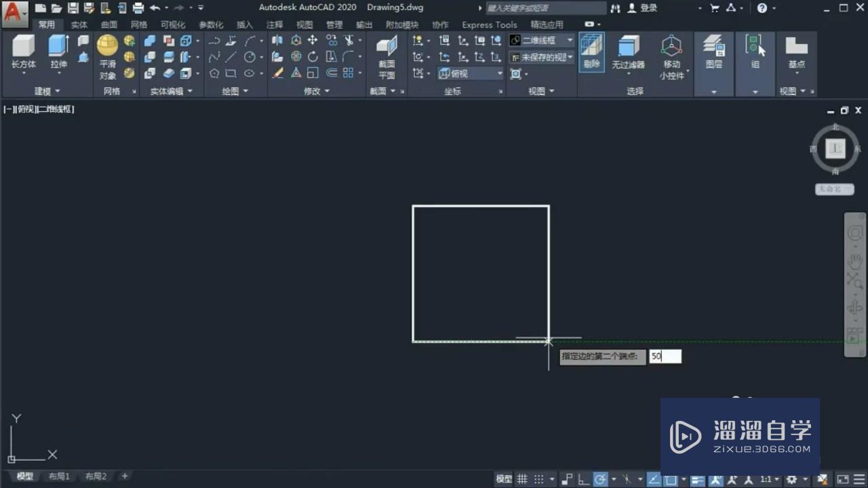Click the Culling (剔除) selection button

(591, 52)
